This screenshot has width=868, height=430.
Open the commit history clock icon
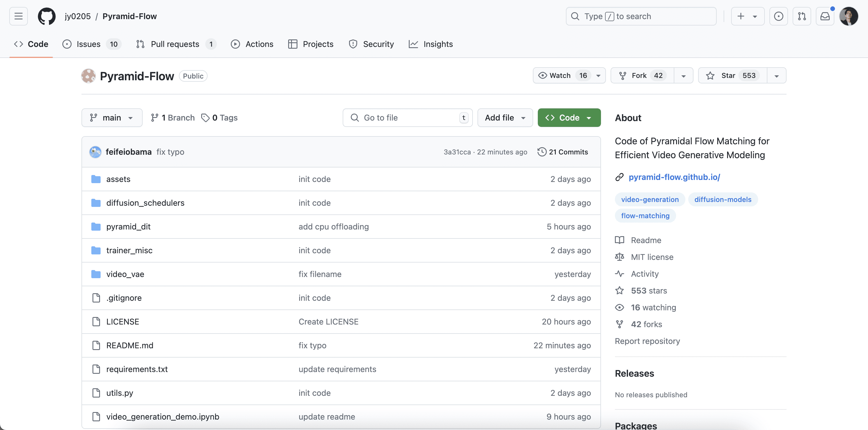(542, 152)
